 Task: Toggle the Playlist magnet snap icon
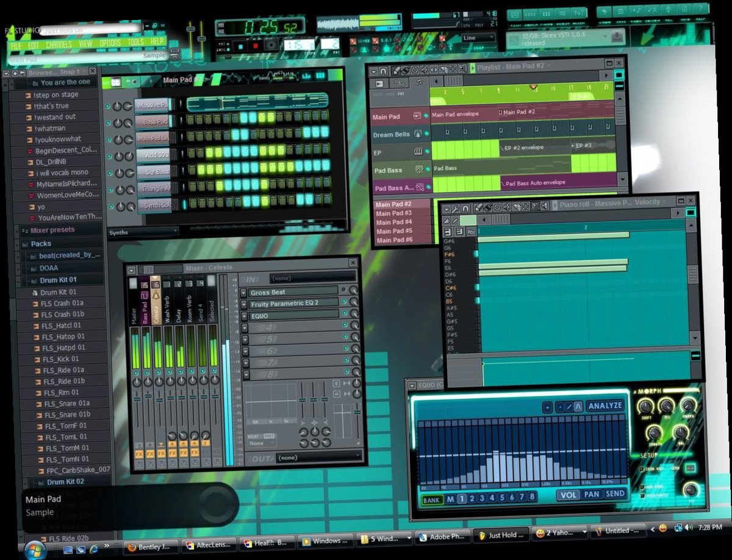click(384, 71)
